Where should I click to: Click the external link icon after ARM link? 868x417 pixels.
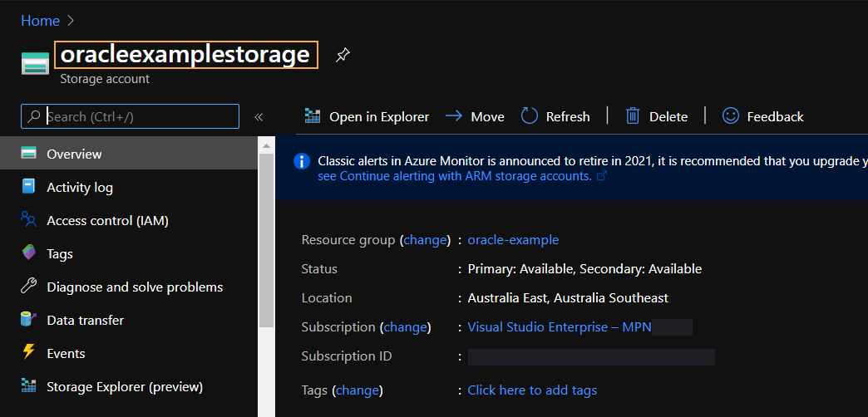coord(602,176)
